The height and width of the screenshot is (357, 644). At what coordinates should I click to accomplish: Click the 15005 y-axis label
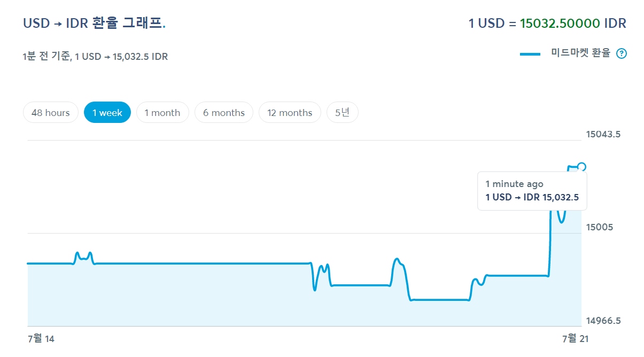599,227
